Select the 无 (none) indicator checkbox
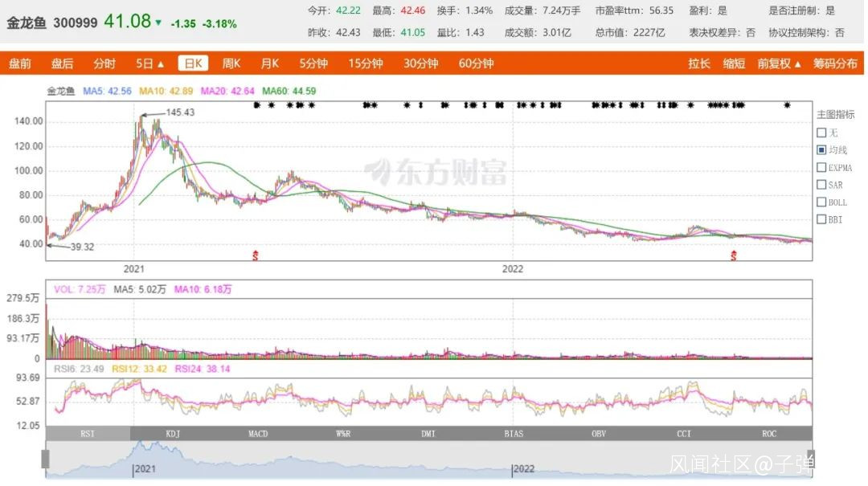This screenshot has width=868, height=486. pos(821,133)
